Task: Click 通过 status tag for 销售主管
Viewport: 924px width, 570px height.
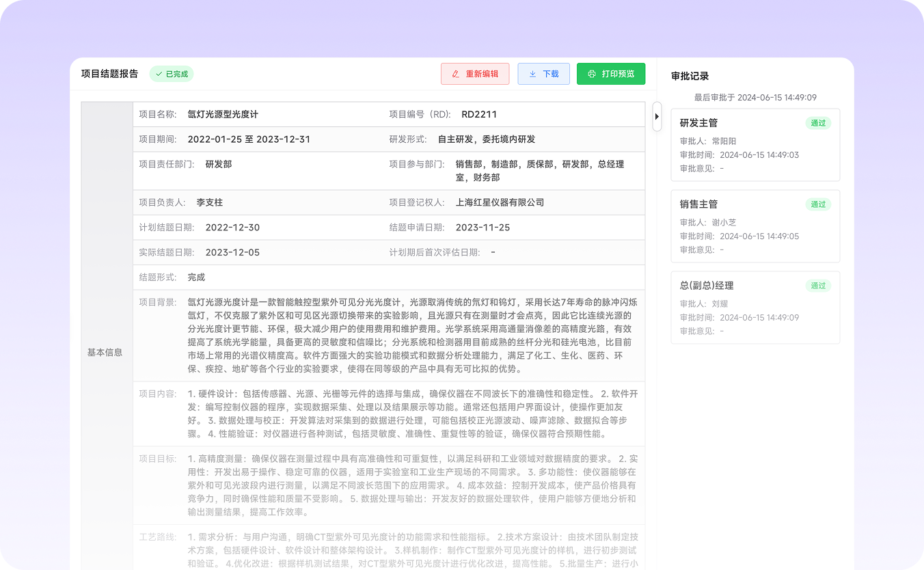Action: click(x=818, y=204)
